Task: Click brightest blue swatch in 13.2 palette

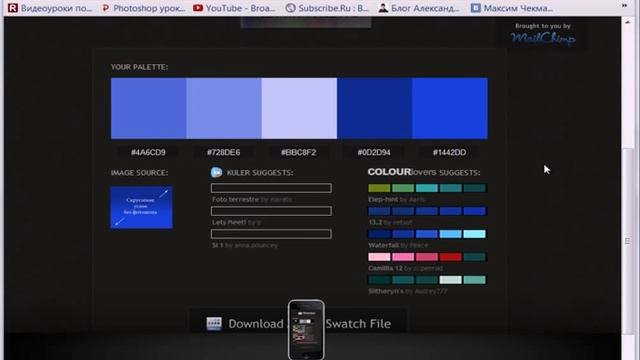Action: pos(475,211)
